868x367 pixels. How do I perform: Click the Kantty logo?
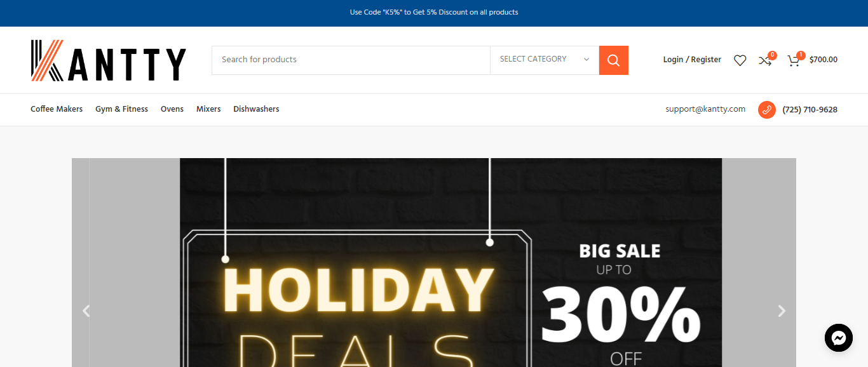[x=109, y=60]
